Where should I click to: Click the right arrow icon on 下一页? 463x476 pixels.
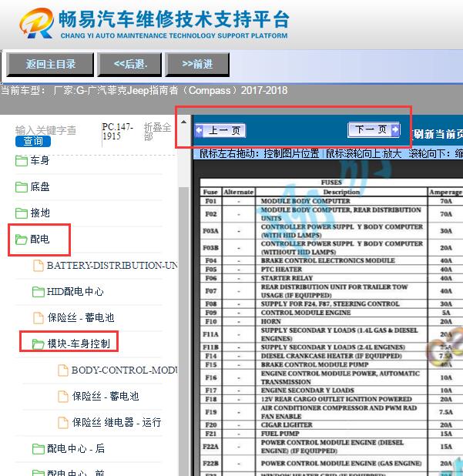395,129
